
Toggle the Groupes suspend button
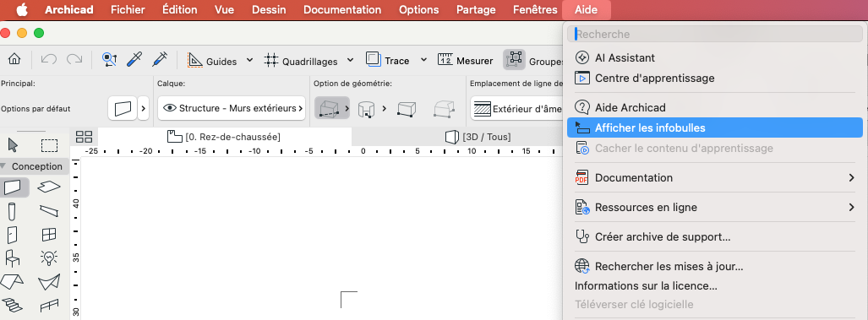click(515, 59)
